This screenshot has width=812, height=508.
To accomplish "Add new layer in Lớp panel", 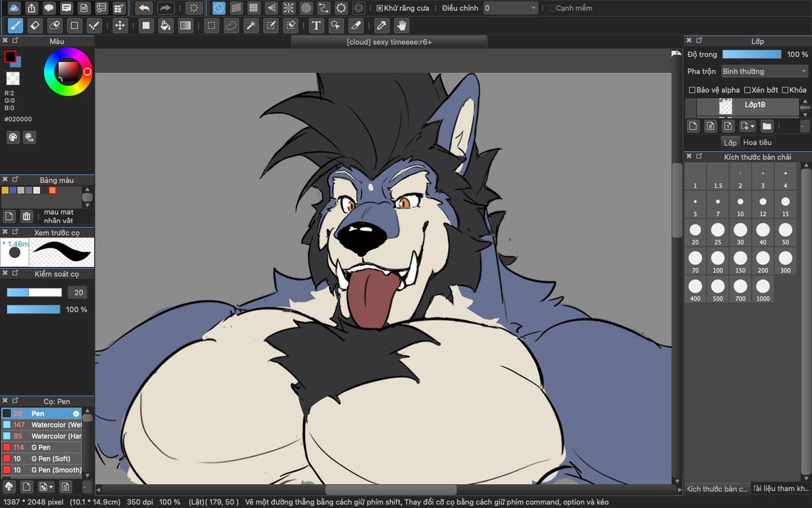I will (693, 126).
